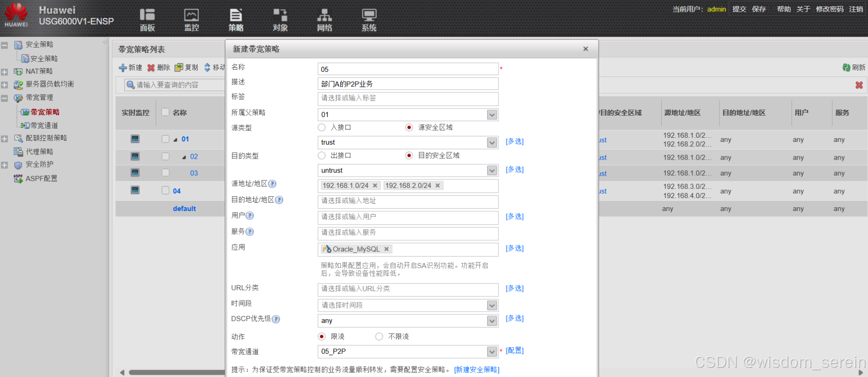Click the 新建 plus icon in list toolbar
The height and width of the screenshot is (377, 868).
tap(123, 68)
